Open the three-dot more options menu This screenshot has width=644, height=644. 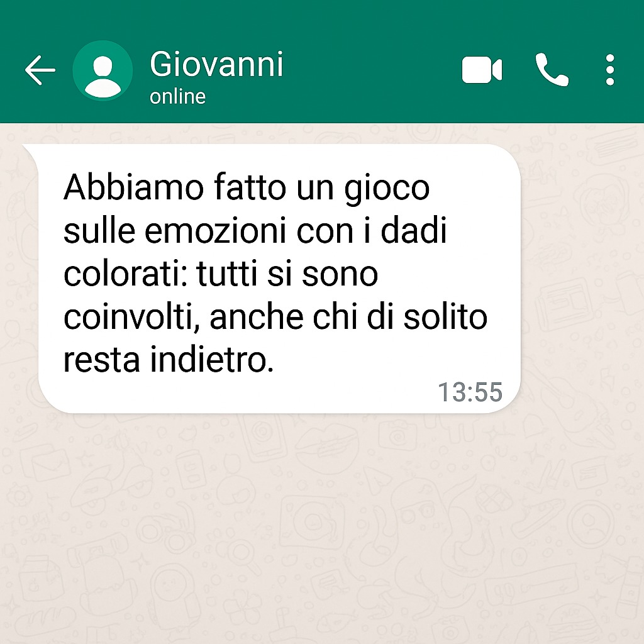tap(610, 70)
